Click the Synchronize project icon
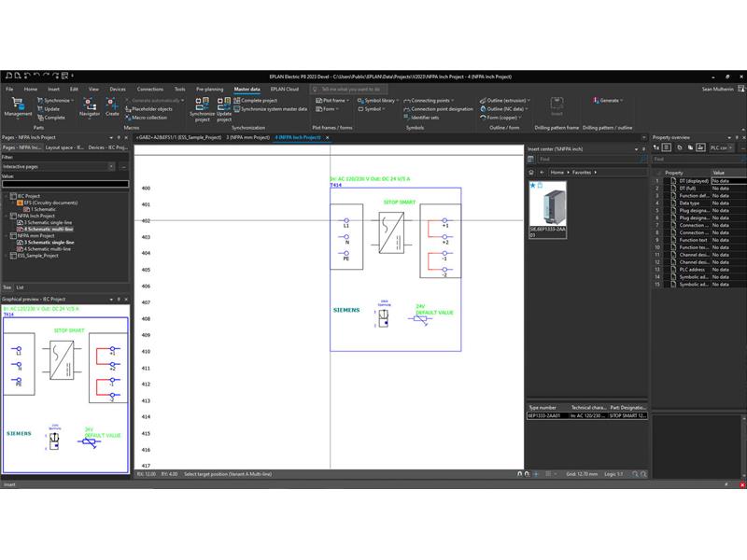Screen dimensions: 747x560 (x=202, y=109)
